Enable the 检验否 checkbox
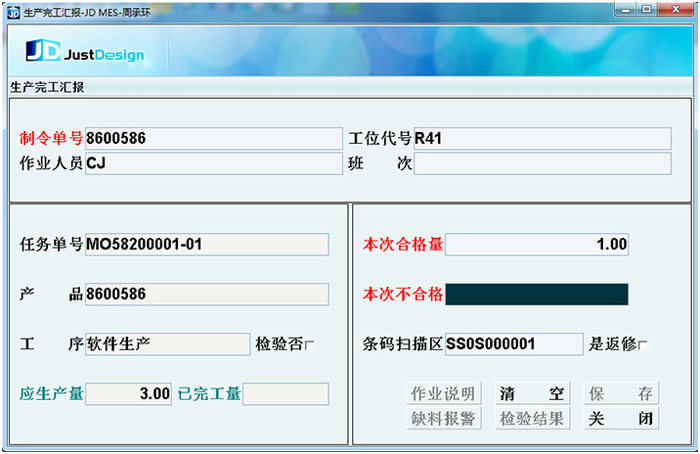The image size is (700, 454). (310, 345)
